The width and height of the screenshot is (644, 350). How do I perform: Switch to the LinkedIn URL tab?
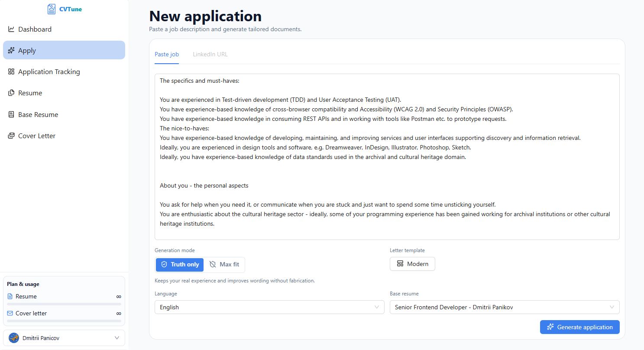210,54
